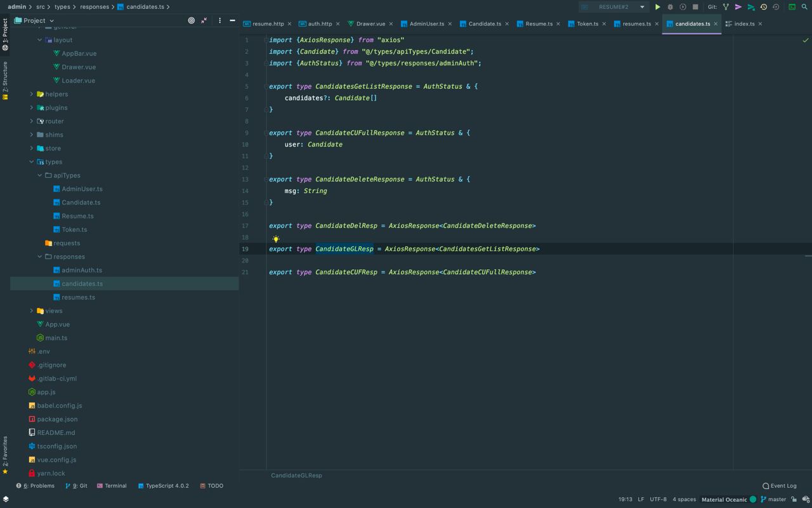812x508 pixels.
Task: Expand the helpers folder
Action: (32, 94)
